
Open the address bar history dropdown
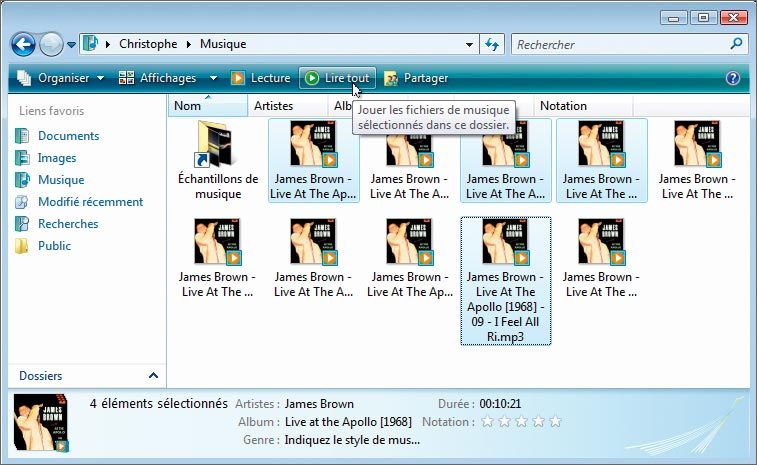pyautogui.click(x=469, y=45)
